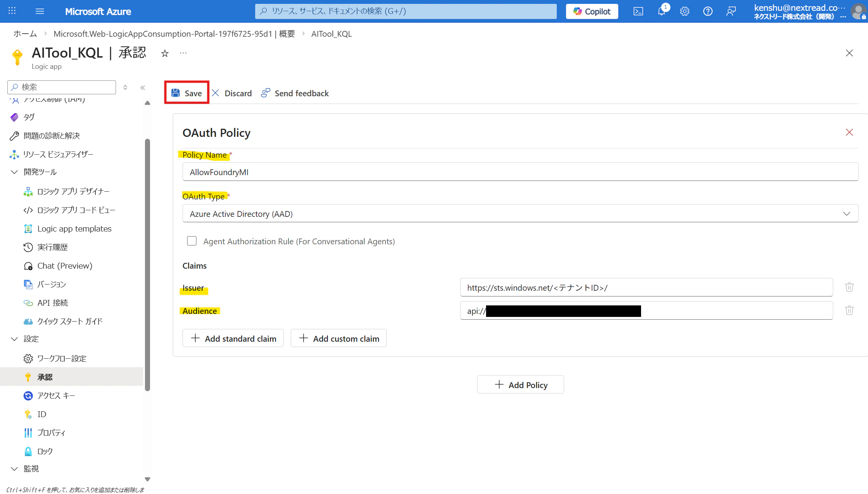Viewport: 868px width, 494px height.
Task: Delete the Audience claim trash icon
Action: coord(849,310)
